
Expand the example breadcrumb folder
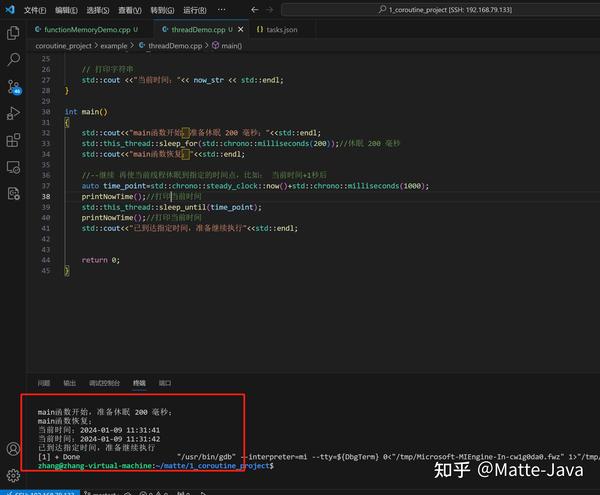coord(114,46)
